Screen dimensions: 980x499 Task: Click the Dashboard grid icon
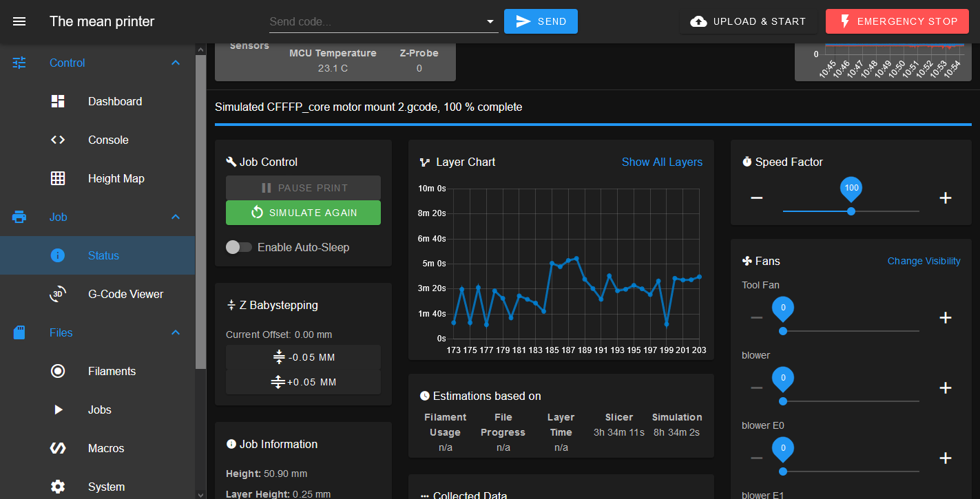pyautogui.click(x=58, y=101)
